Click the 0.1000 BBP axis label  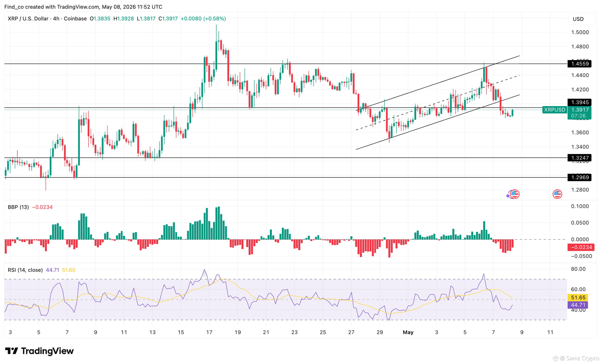click(580, 207)
